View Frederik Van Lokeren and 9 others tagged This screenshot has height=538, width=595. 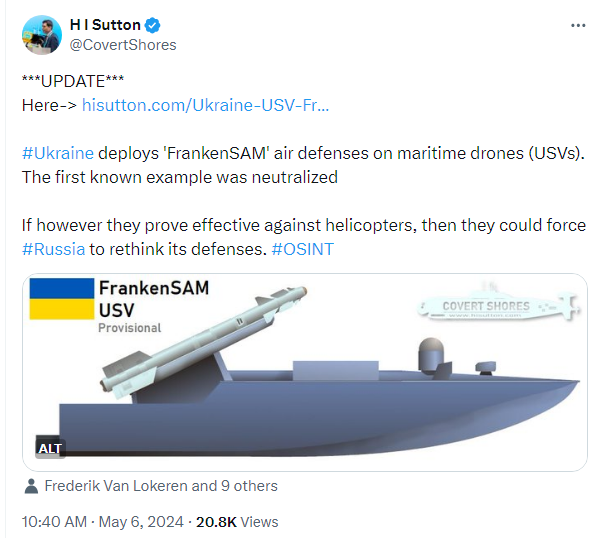point(161,486)
